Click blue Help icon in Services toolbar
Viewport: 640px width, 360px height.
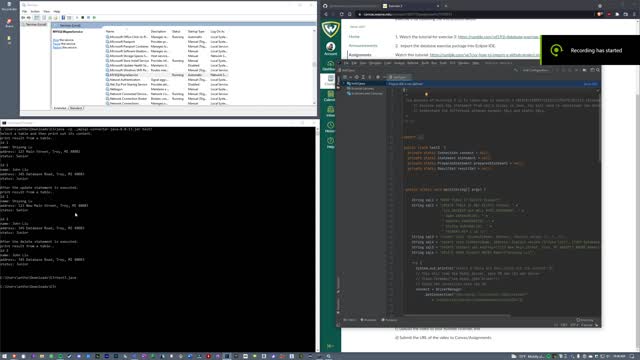(63, 18)
